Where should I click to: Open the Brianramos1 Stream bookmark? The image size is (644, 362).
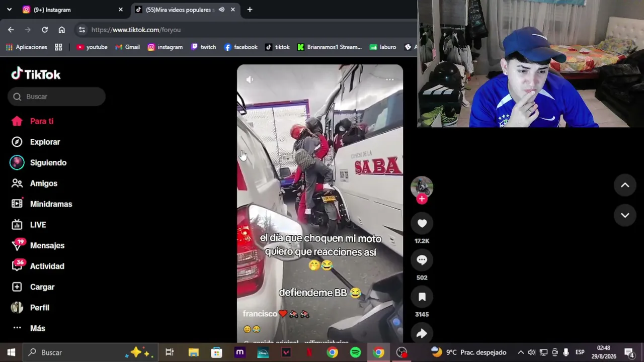pos(330,47)
